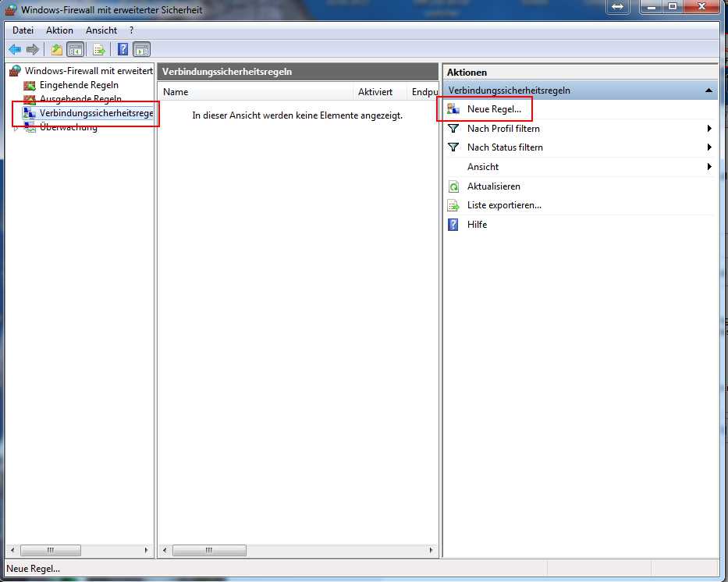Click the Eingehende Regeln brick icon
The height and width of the screenshot is (582, 728).
point(30,85)
